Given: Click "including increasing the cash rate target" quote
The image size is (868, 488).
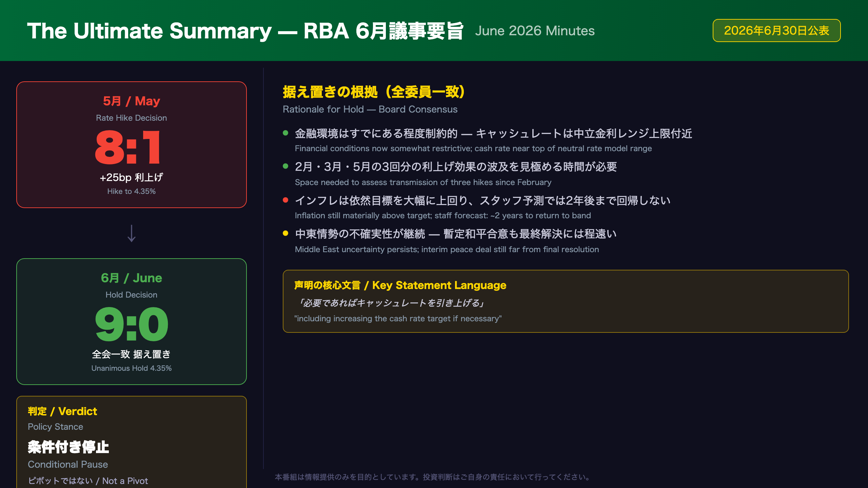Looking at the screenshot, I should pyautogui.click(x=398, y=319).
